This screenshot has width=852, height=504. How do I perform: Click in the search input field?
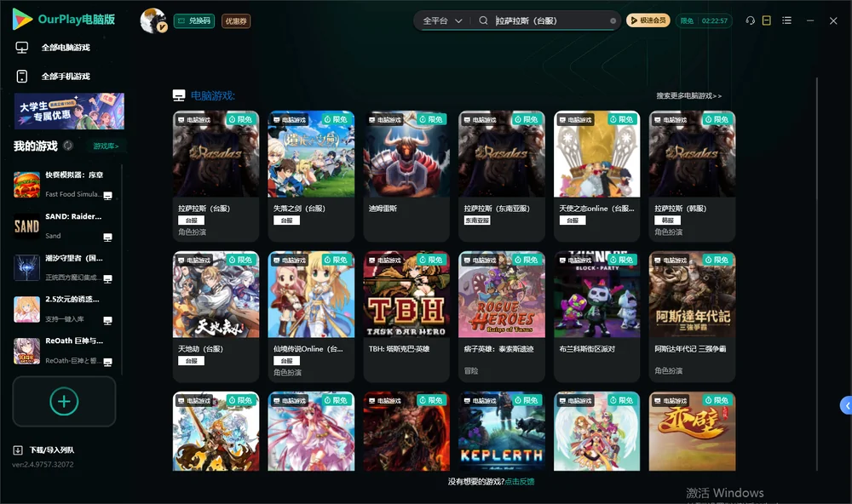(x=549, y=20)
